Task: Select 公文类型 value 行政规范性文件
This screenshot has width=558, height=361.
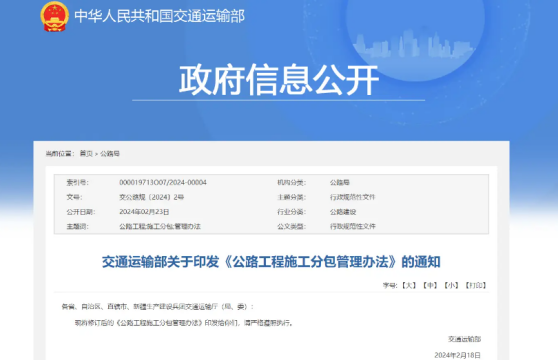Action: click(x=352, y=226)
